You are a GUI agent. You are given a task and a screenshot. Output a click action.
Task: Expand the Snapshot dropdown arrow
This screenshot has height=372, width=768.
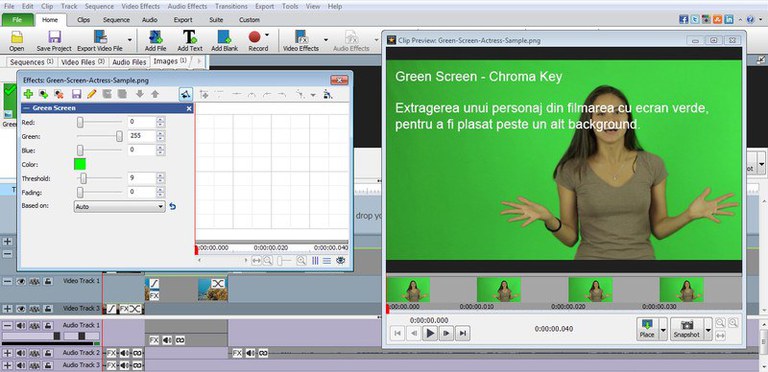click(708, 328)
